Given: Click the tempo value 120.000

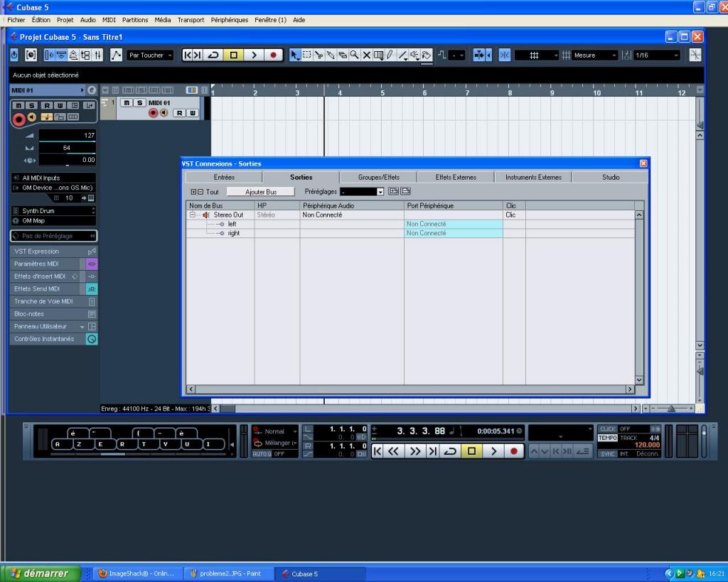Looking at the screenshot, I should pos(647,445).
